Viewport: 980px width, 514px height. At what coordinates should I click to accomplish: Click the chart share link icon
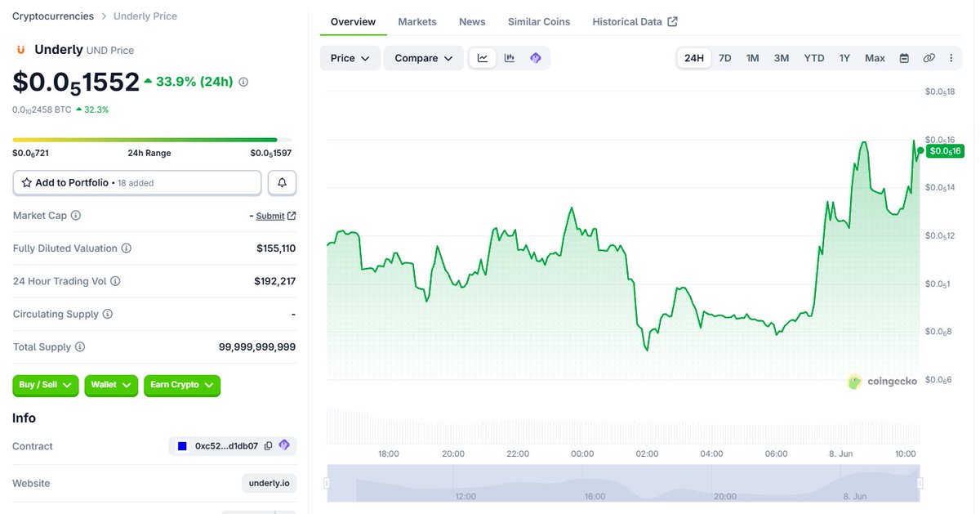pyautogui.click(x=929, y=58)
